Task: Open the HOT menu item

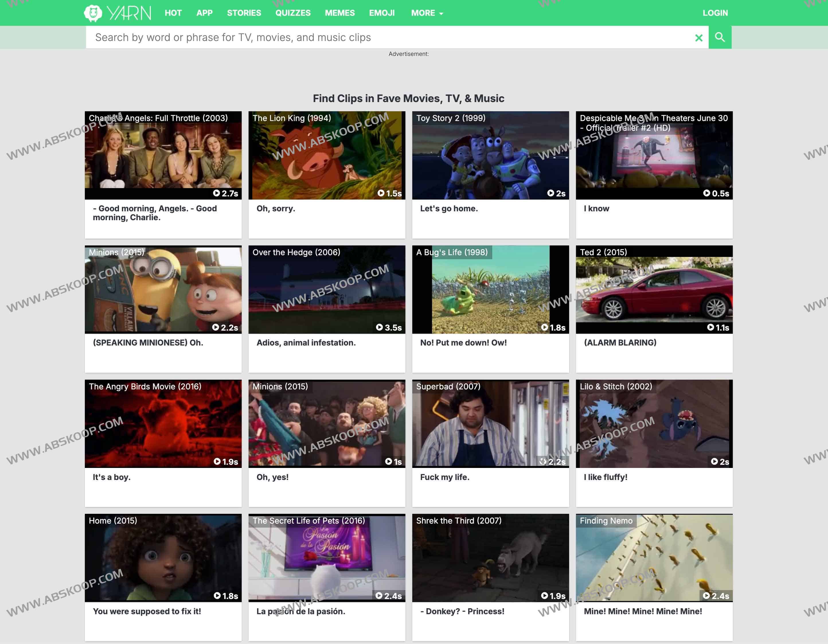Action: (x=173, y=13)
